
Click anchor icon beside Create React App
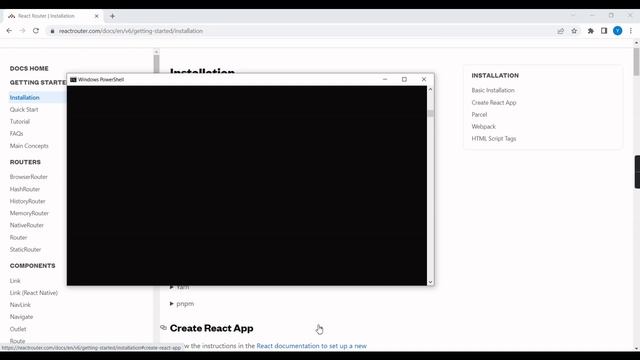pos(163,328)
